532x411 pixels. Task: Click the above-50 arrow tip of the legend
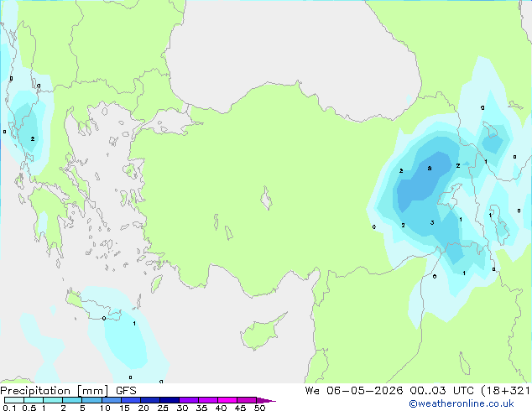[266, 400]
